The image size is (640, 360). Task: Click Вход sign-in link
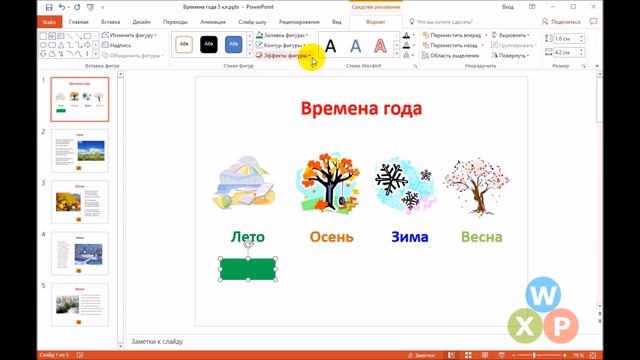point(508,7)
